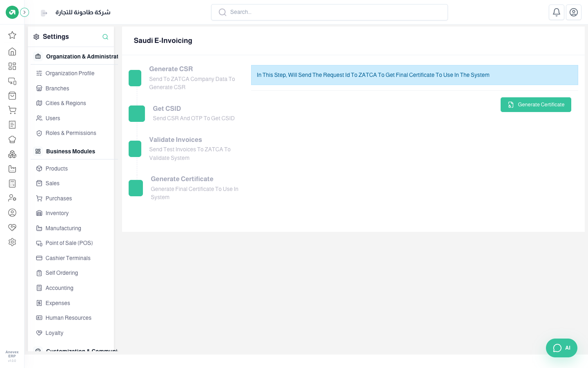
Task: Open Human Resources settings
Action: (x=68, y=318)
